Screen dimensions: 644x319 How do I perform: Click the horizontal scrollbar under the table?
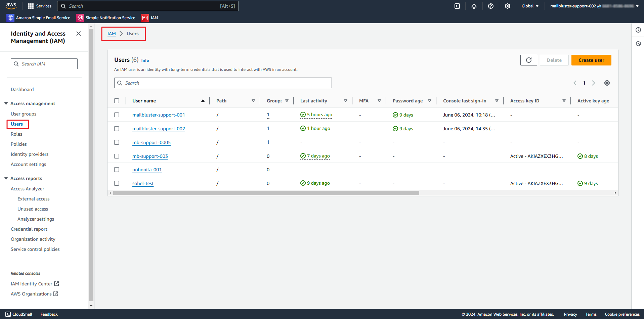(x=266, y=193)
